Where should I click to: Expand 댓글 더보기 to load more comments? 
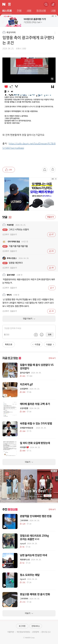pos(29,319)
